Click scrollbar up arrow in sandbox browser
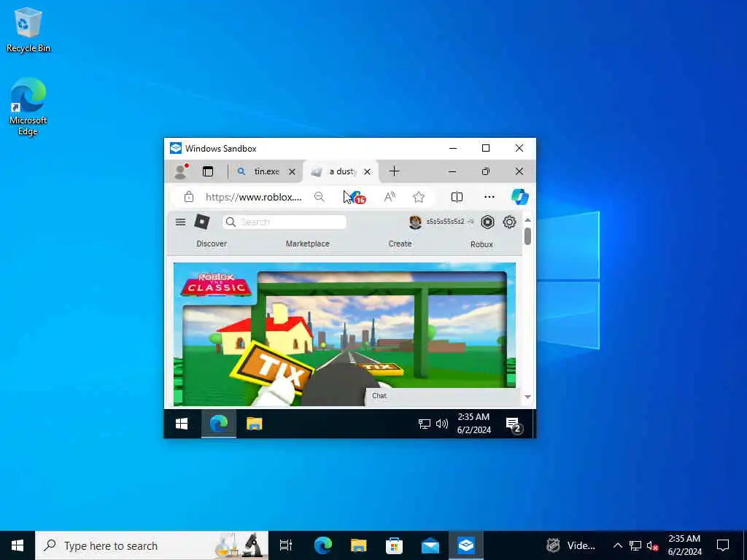 527,219
